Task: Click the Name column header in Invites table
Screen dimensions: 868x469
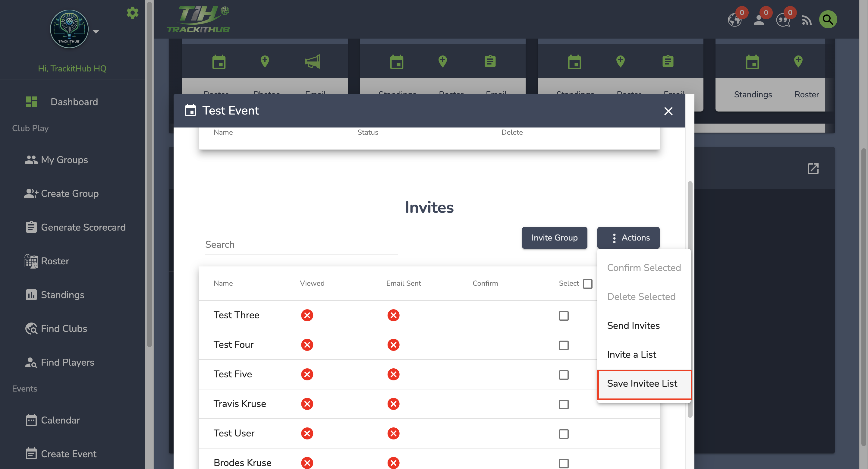Action: point(223,283)
